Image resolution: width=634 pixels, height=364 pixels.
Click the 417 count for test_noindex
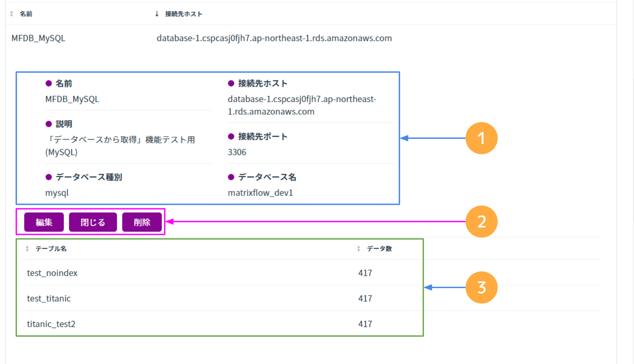(365, 273)
